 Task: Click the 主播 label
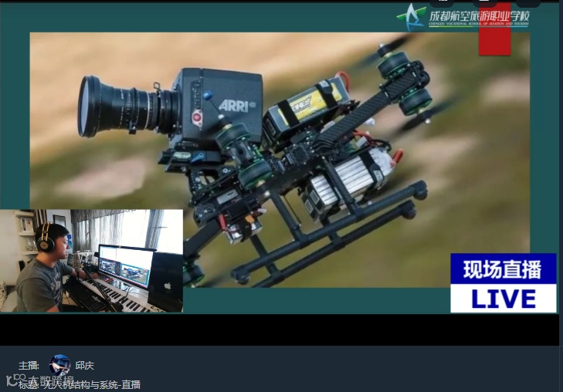point(29,366)
